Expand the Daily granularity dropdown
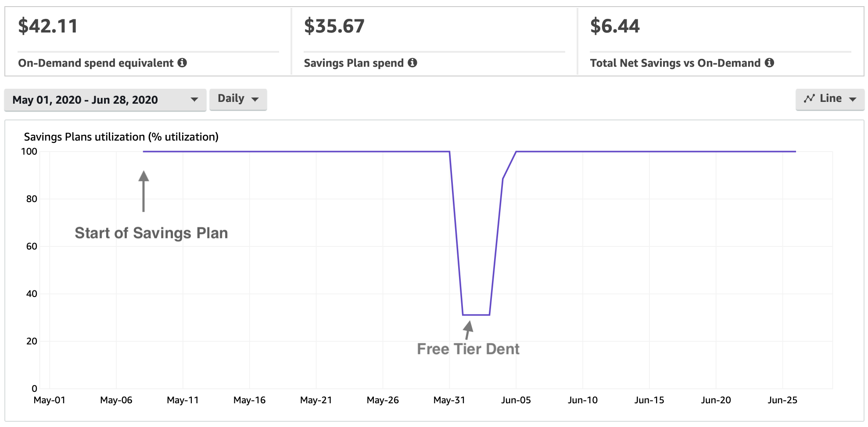This screenshot has height=427, width=868. [x=238, y=99]
